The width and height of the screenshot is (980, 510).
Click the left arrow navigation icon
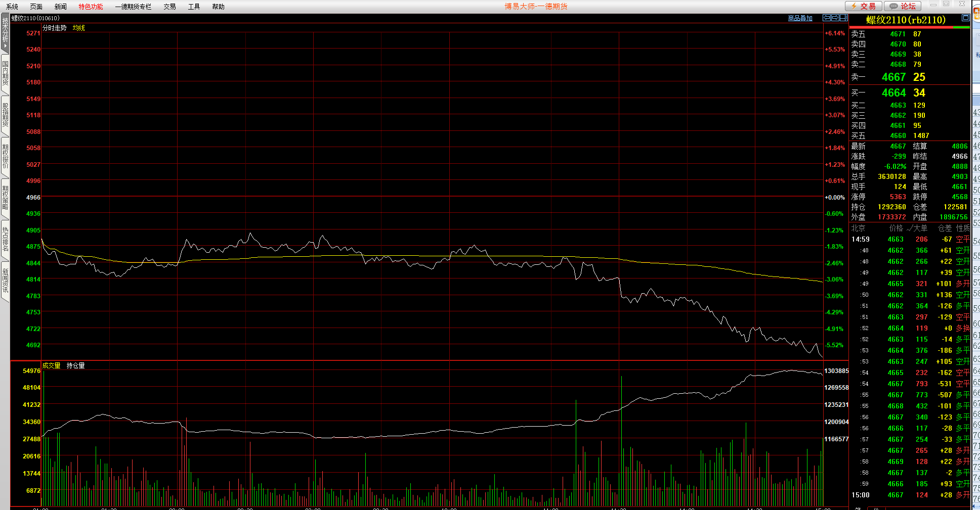click(827, 18)
